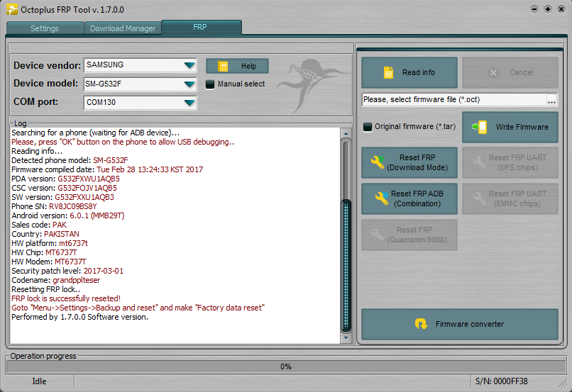
Task: Click wrench icon on Reset FRP UART UFS chips
Action: pyautogui.click(x=479, y=162)
